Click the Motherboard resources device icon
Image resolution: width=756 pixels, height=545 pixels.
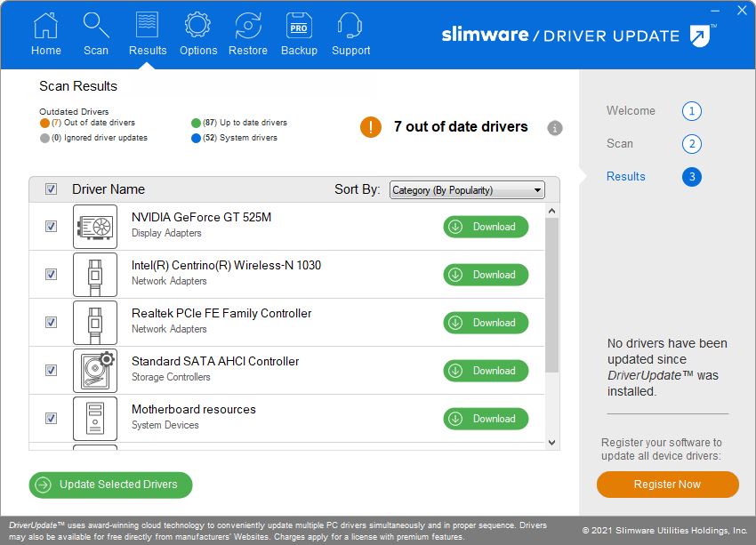point(95,418)
